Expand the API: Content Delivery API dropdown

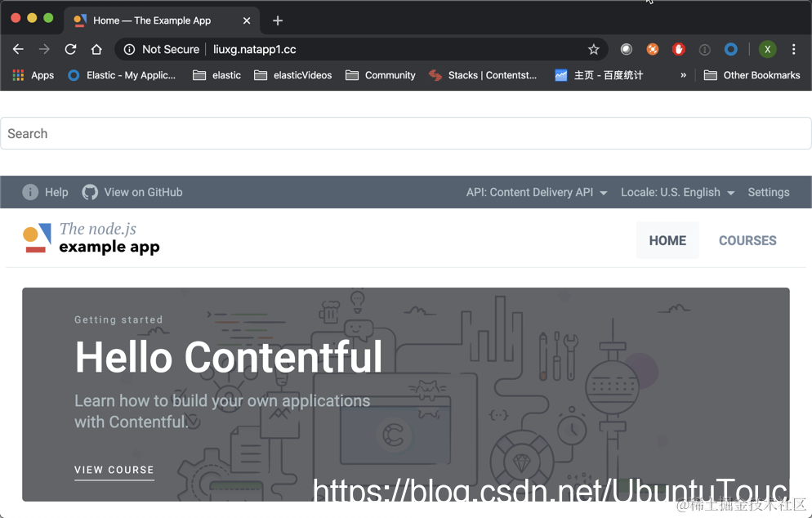coord(537,192)
